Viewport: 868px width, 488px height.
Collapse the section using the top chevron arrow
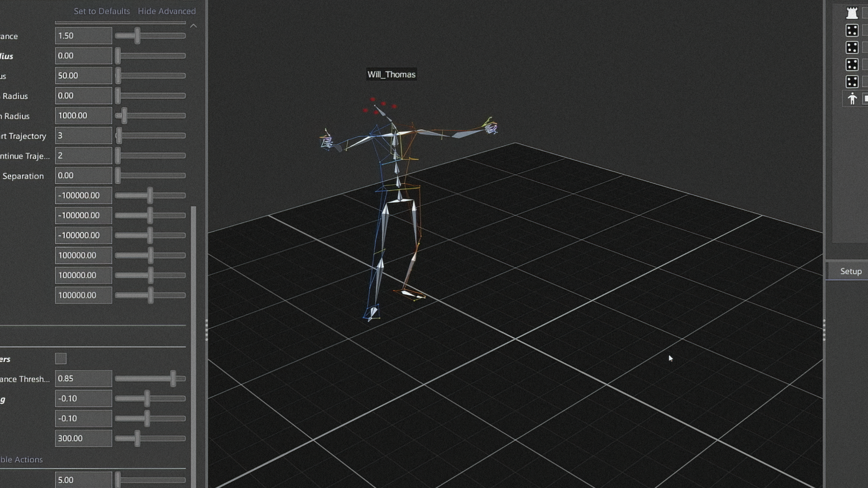193,26
